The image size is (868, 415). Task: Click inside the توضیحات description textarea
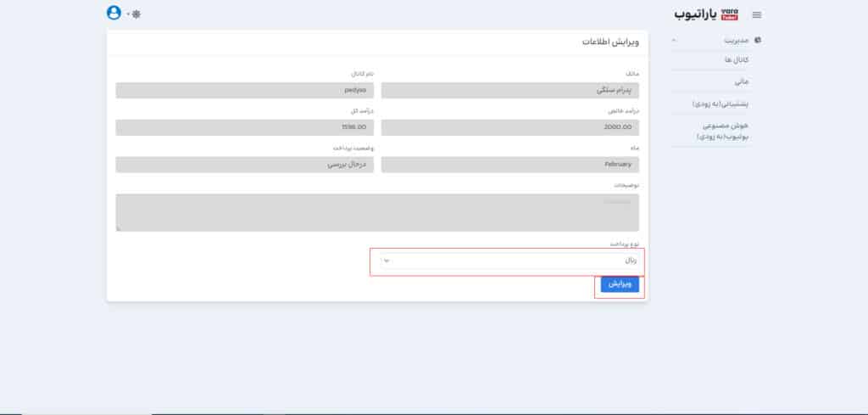click(377, 212)
